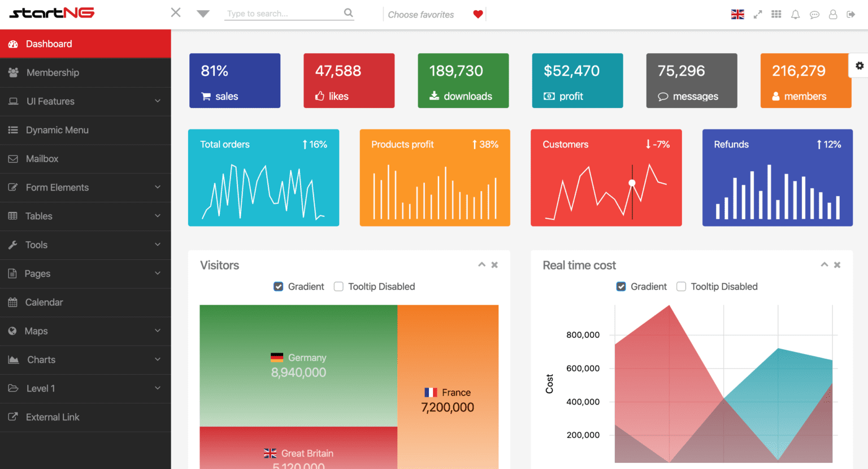The height and width of the screenshot is (469, 868).
Task: Open the user profile icon
Action: (832, 14)
